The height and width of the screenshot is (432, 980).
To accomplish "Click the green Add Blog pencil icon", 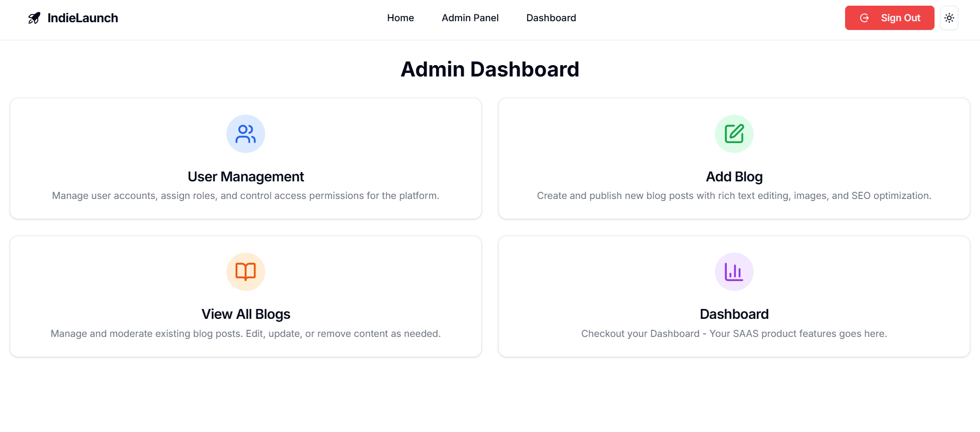I will click(734, 134).
